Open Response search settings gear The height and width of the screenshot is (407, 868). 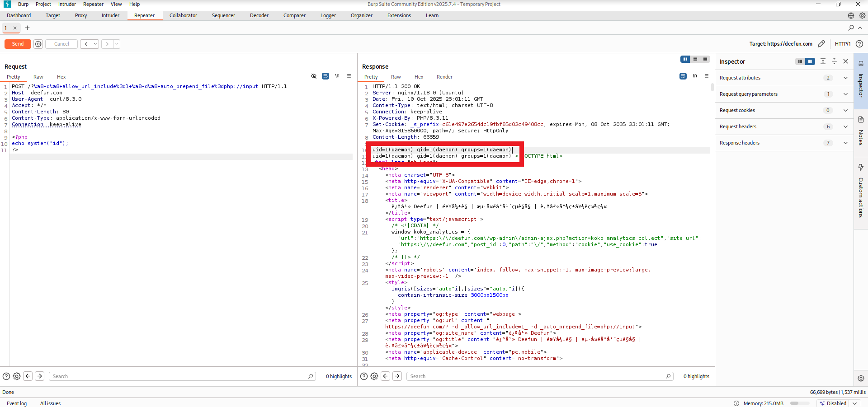point(374,376)
